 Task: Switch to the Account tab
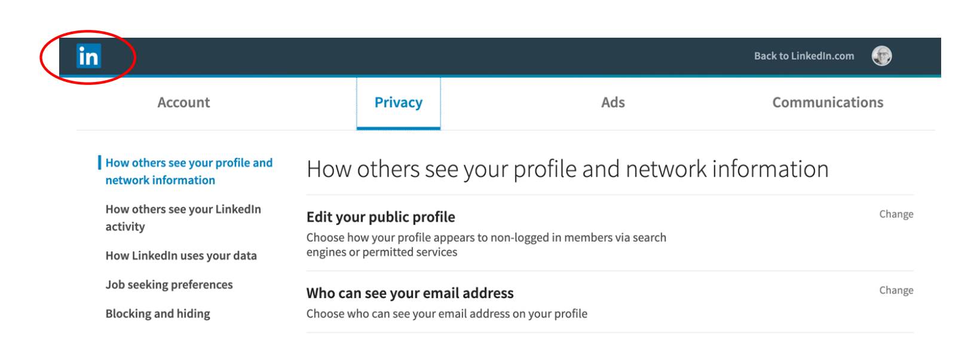(183, 102)
